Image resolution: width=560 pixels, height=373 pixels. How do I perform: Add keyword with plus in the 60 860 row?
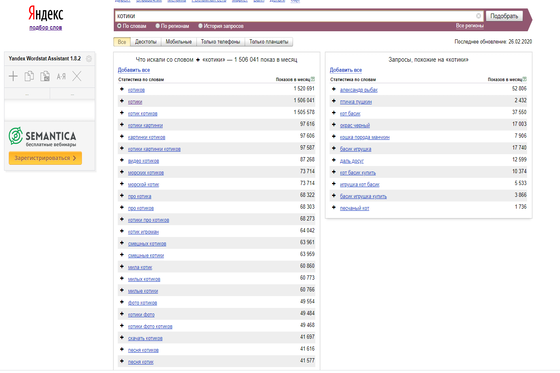(122, 267)
